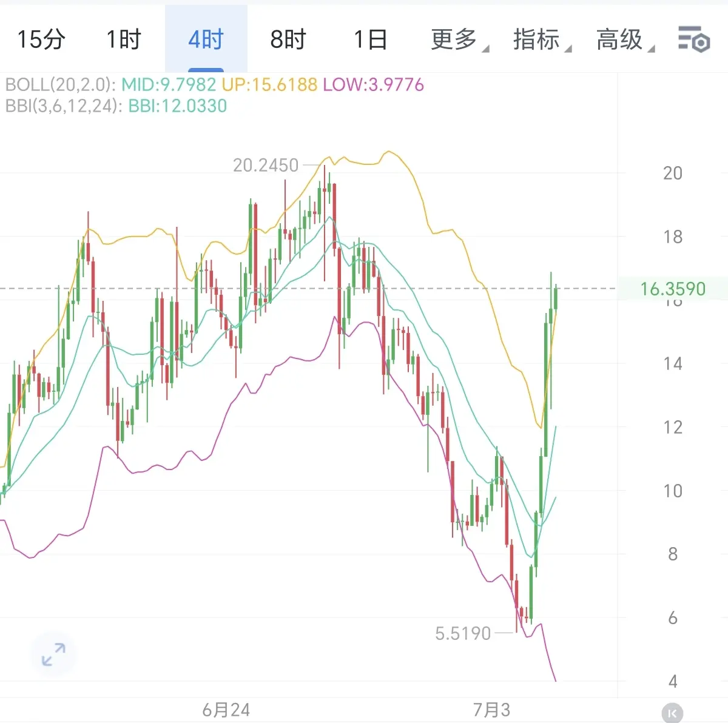The image size is (728, 723).
Task: Tap price axis label 12
Action: pyautogui.click(x=673, y=428)
